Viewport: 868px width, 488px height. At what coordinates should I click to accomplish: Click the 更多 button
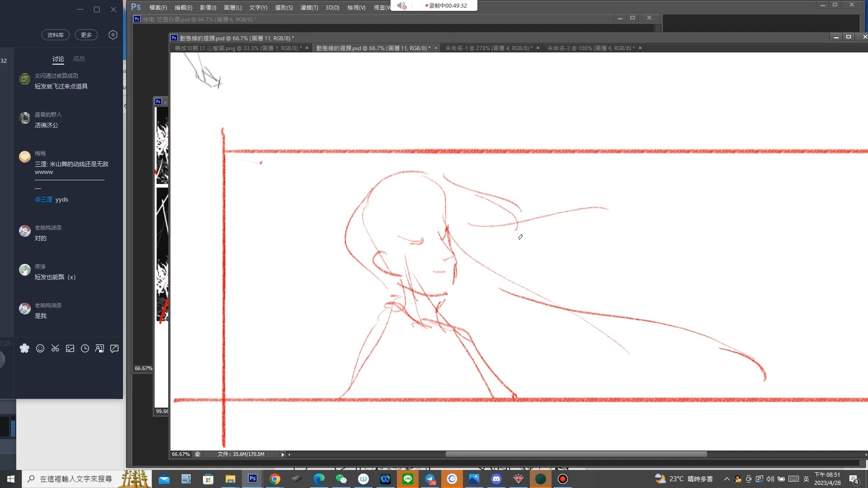pos(86,35)
